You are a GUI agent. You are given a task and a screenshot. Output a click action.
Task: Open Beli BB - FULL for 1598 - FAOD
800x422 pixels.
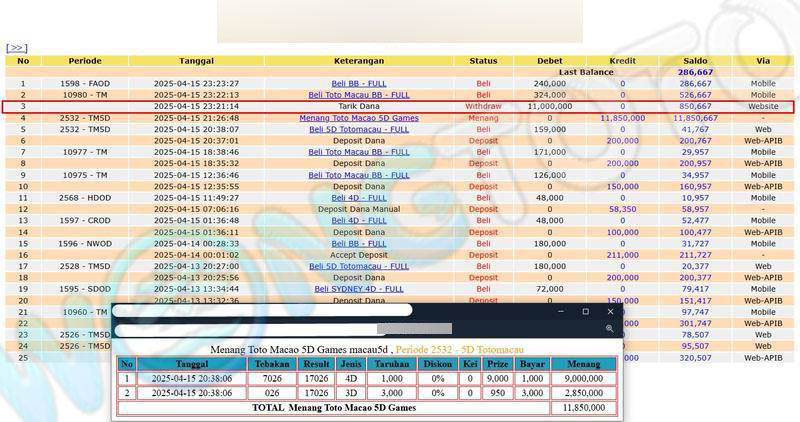(x=358, y=84)
